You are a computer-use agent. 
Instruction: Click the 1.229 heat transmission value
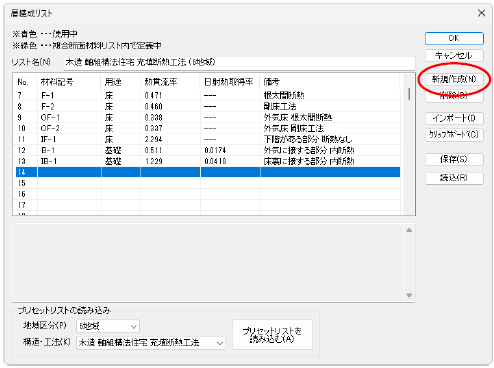(x=153, y=161)
